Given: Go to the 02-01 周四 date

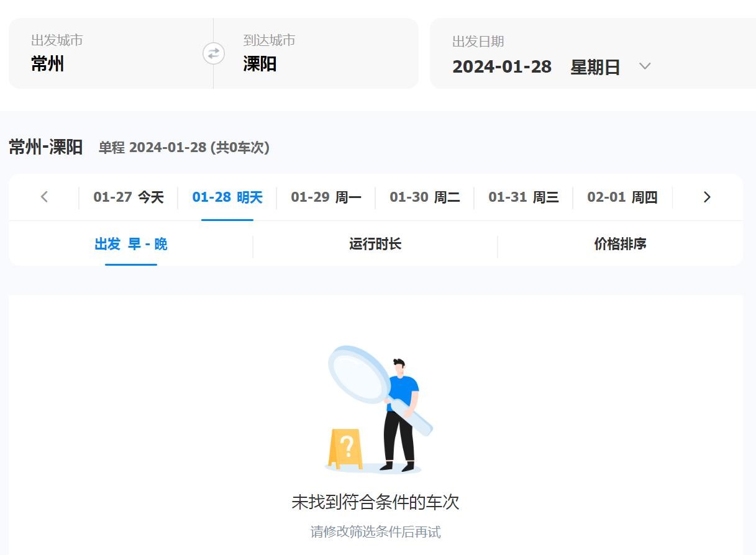Looking at the screenshot, I should 622,197.
